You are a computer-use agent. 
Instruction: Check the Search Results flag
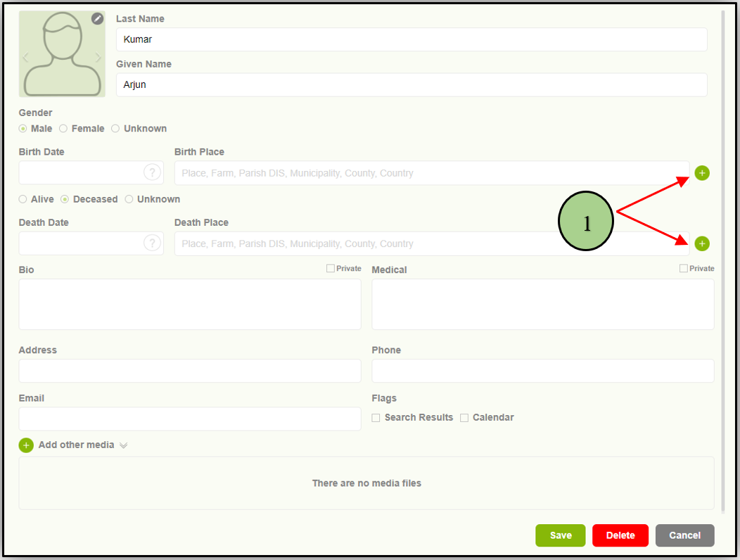click(376, 418)
